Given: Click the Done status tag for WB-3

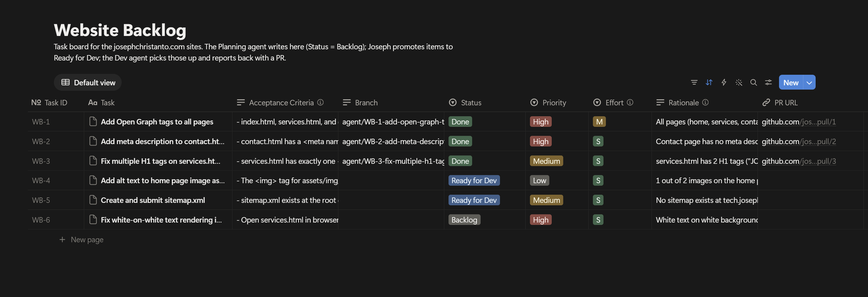Looking at the screenshot, I should coord(460,161).
